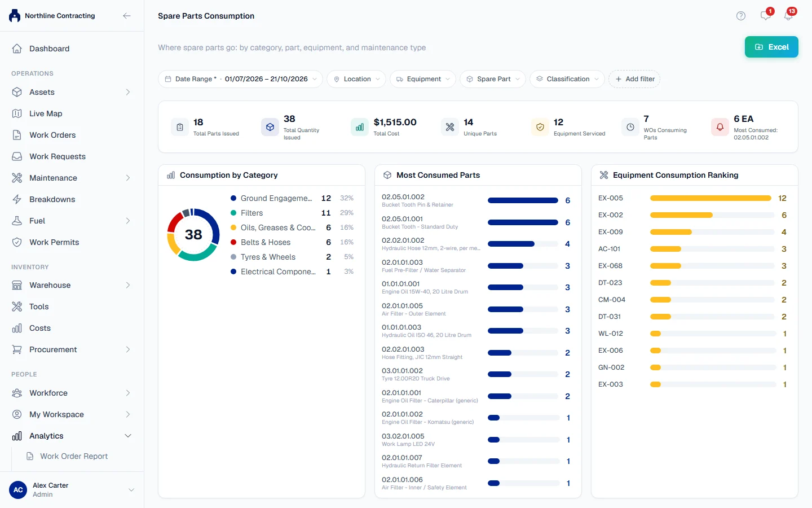The image size is (812, 508).
Task: Click the Total Quantity Issued cube icon
Action: click(x=270, y=127)
